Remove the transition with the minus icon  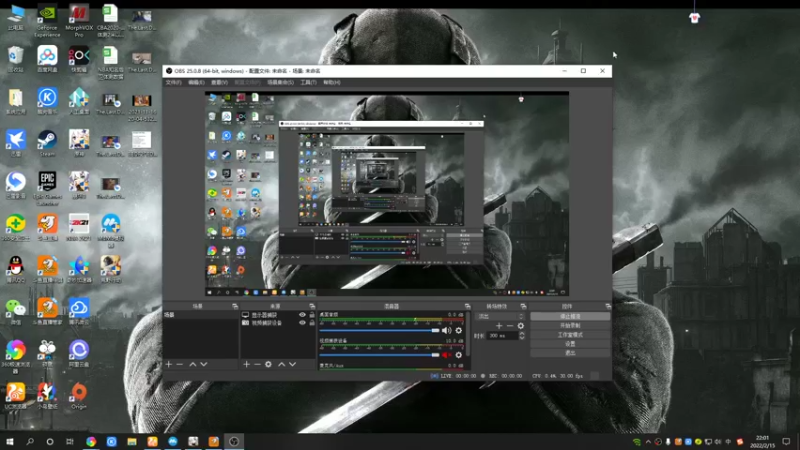[x=510, y=326]
